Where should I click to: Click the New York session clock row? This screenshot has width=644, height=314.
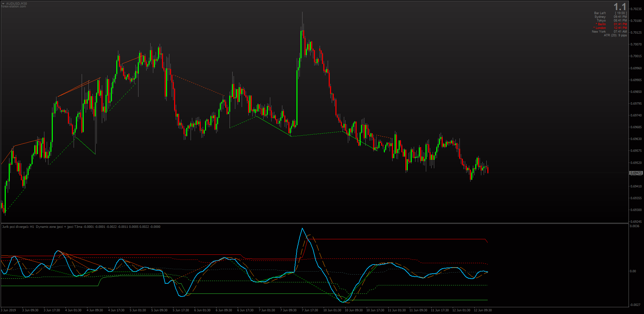pyautogui.click(x=609, y=32)
